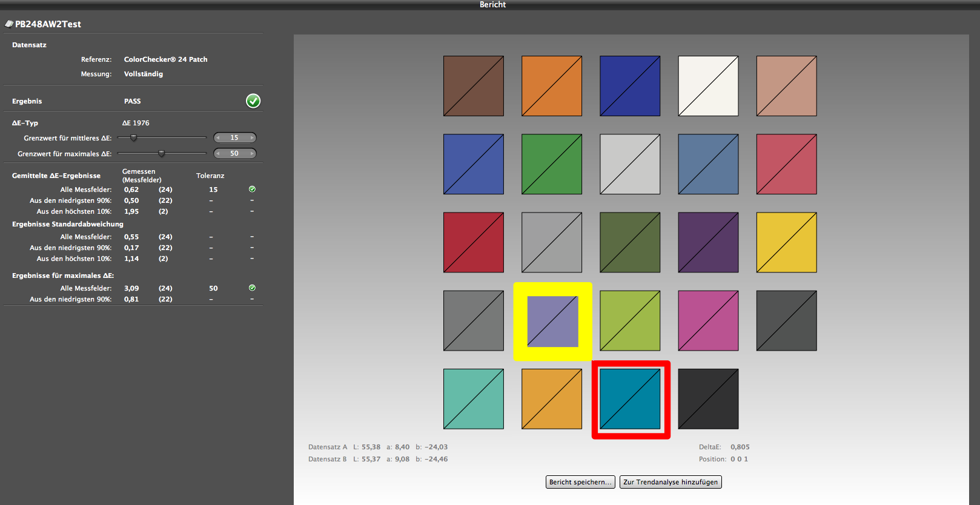The height and width of the screenshot is (505, 980).
Task: Increase mean ΔE limit with right arrow
Action: tap(252, 138)
